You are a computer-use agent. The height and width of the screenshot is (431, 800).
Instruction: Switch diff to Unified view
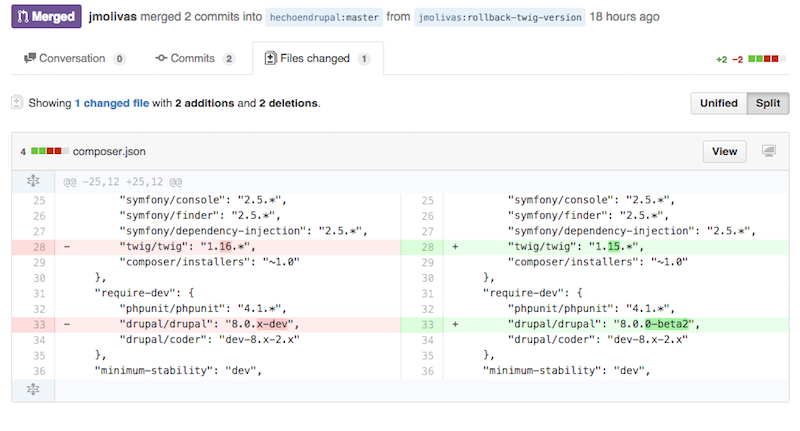718,103
